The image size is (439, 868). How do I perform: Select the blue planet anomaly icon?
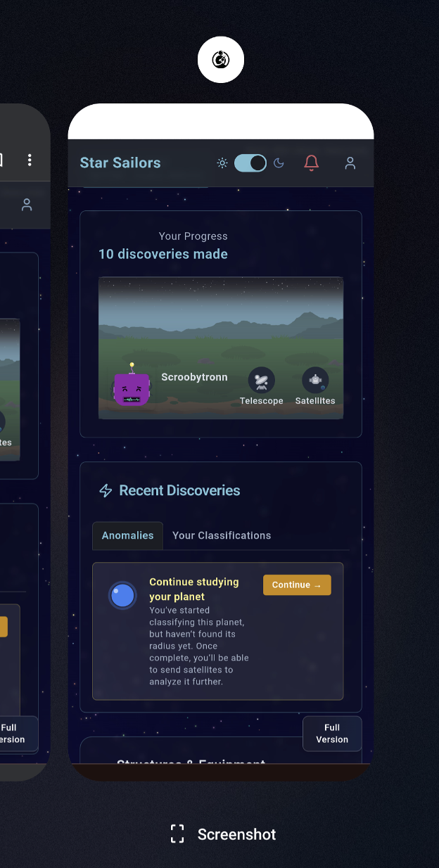[x=122, y=596]
